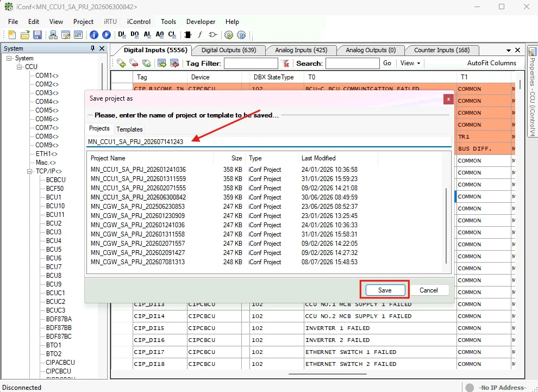This screenshot has height=392, width=538.
Task: Clear the tag filter using the funnel icon
Action: pos(285,63)
